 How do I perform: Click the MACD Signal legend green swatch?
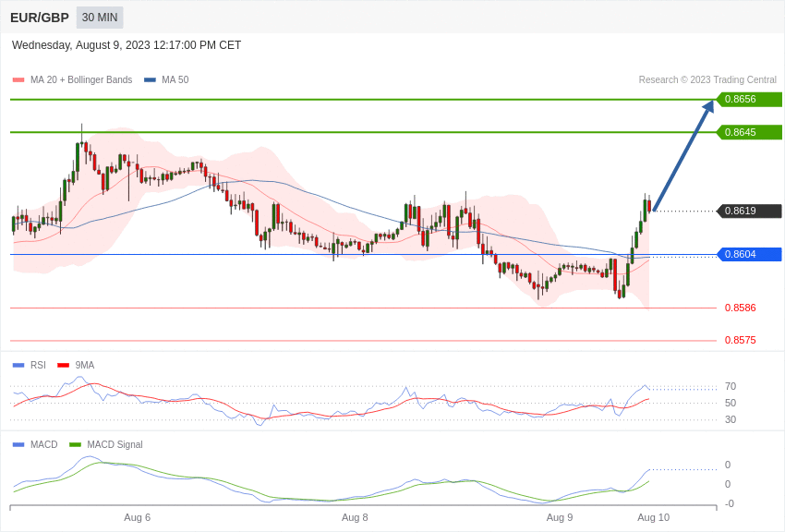tap(75, 445)
